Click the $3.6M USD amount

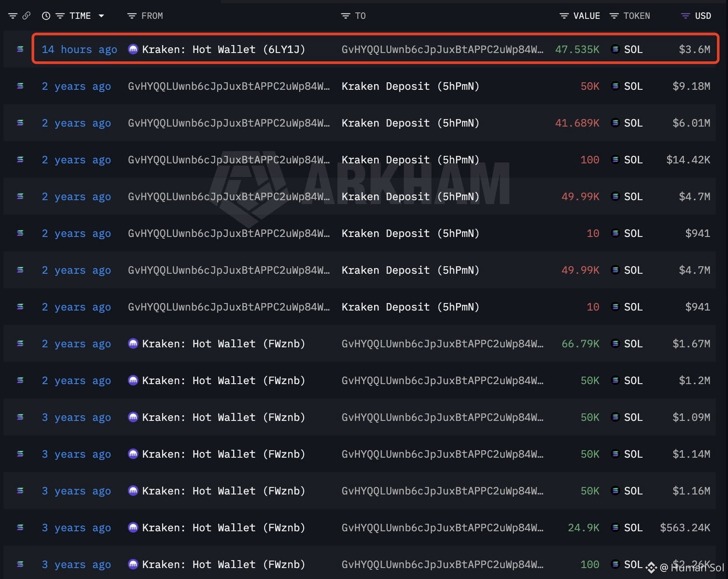click(x=694, y=49)
